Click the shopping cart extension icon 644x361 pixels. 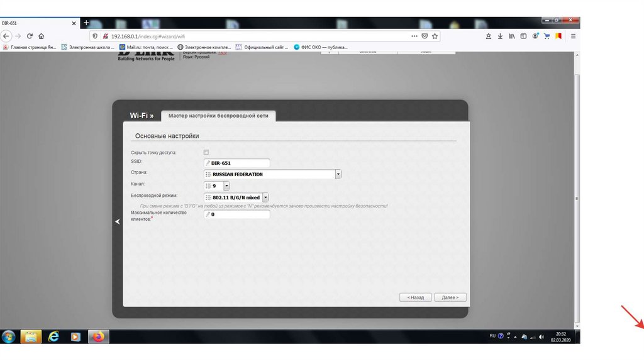tap(547, 36)
